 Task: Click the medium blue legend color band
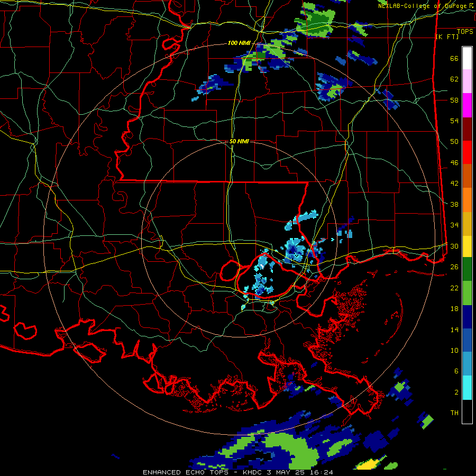coord(467,340)
